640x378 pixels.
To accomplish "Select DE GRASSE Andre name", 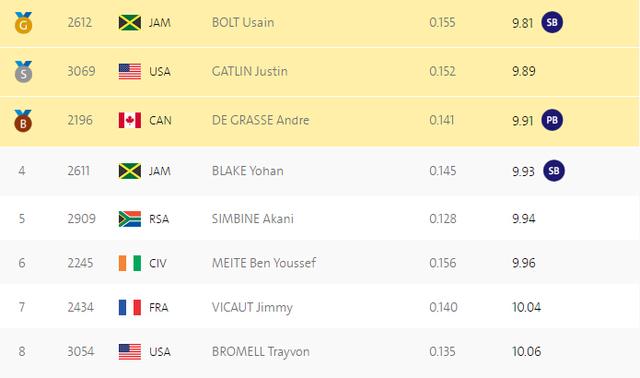I will [x=260, y=120].
